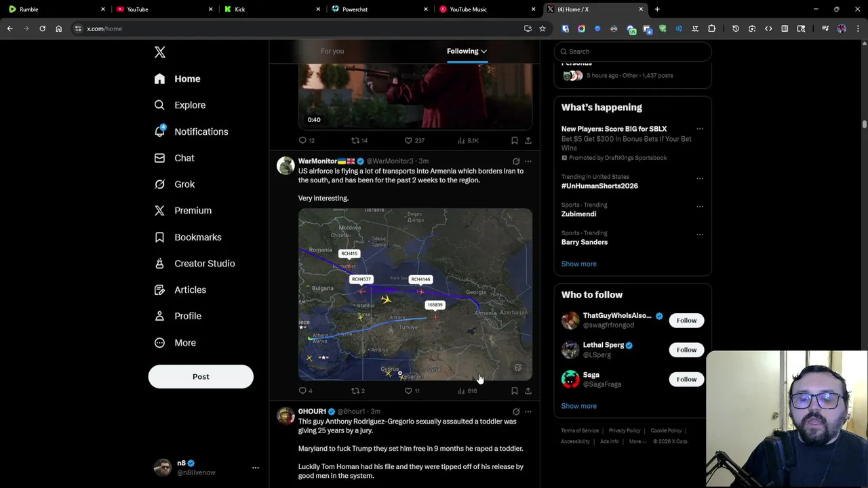The image size is (868, 488).
Task: Open the flight map image
Action: point(415,295)
